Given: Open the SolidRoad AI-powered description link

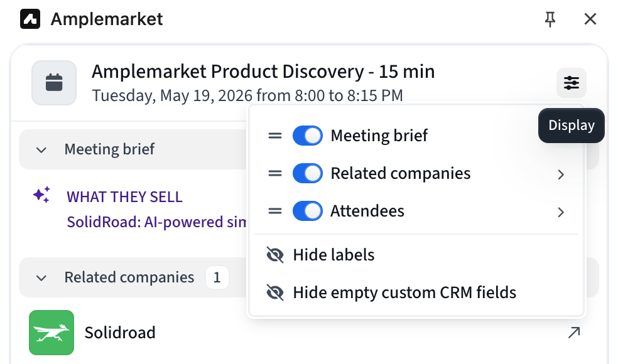Looking at the screenshot, I should [156, 222].
